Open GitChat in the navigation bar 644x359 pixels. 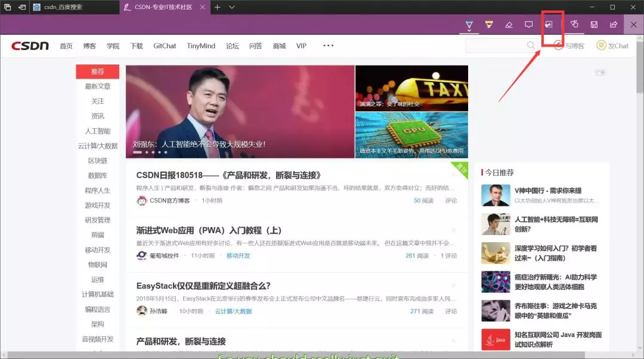tap(165, 46)
